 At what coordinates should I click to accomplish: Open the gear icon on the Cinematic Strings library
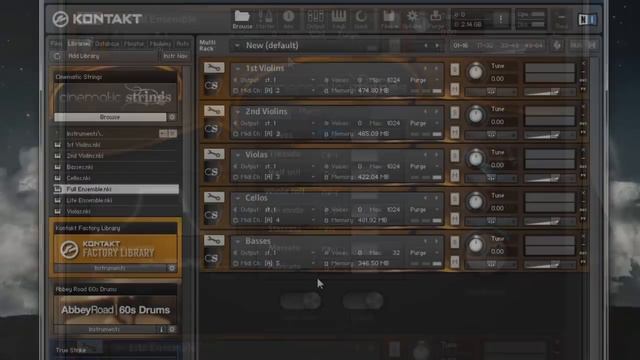(172, 117)
